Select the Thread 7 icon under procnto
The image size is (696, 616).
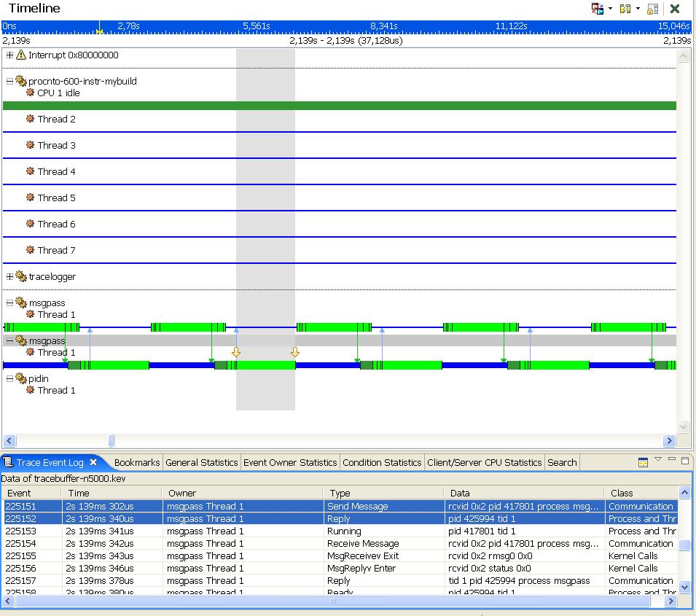[30, 249]
